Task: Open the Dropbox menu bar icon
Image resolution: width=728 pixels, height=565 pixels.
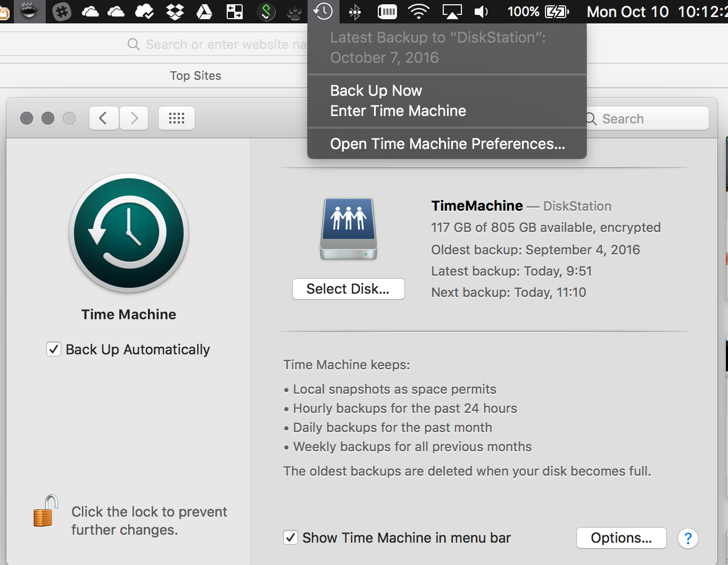Action: 175,11
